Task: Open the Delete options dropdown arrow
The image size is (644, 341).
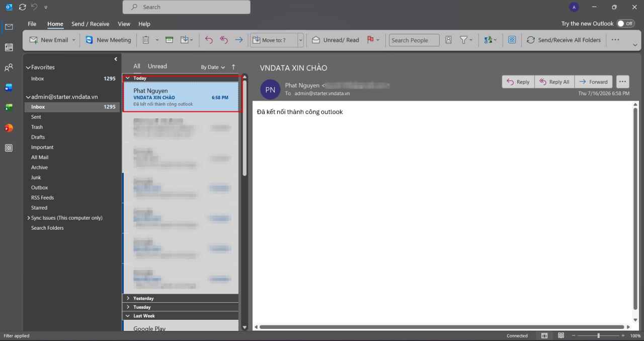Action: pos(157,40)
